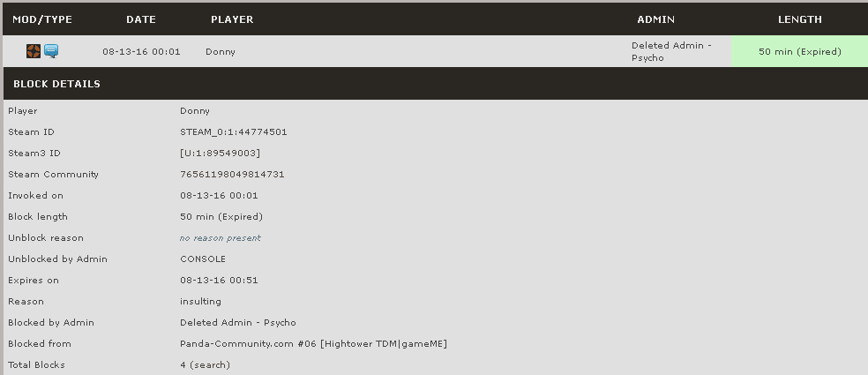Image resolution: width=868 pixels, height=375 pixels.
Task: Click the CONSOLE unblocked-by admin value
Action: (x=203, y=259)
